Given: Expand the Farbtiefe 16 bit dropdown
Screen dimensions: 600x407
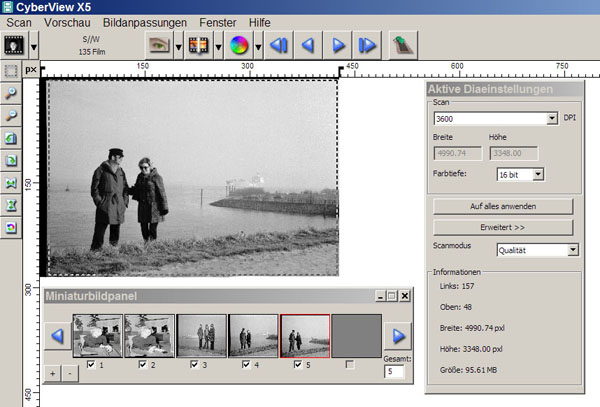Looking at the screenshot, I should (538, 174).
